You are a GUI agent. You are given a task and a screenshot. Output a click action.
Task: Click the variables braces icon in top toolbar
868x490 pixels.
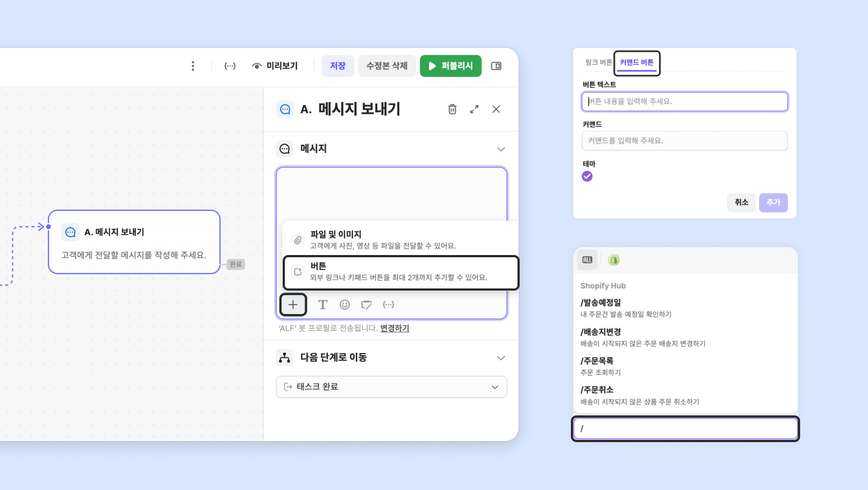click(x=230, y=66)
